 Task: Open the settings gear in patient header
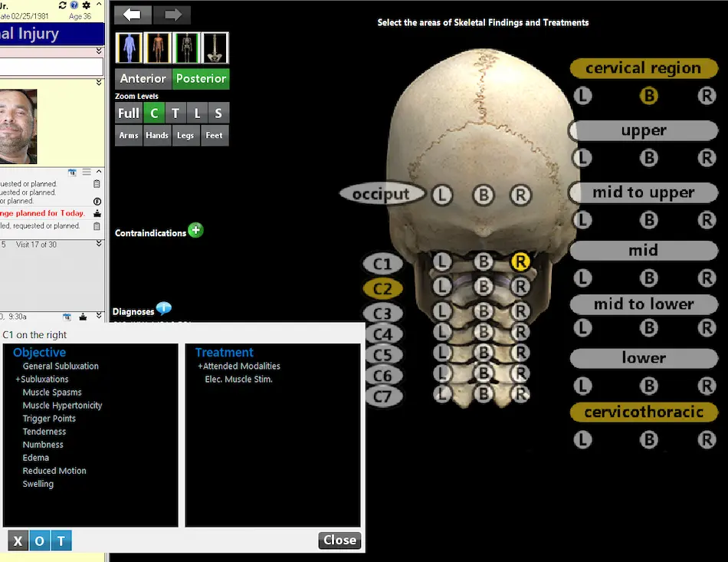click(x=86, y=5)
